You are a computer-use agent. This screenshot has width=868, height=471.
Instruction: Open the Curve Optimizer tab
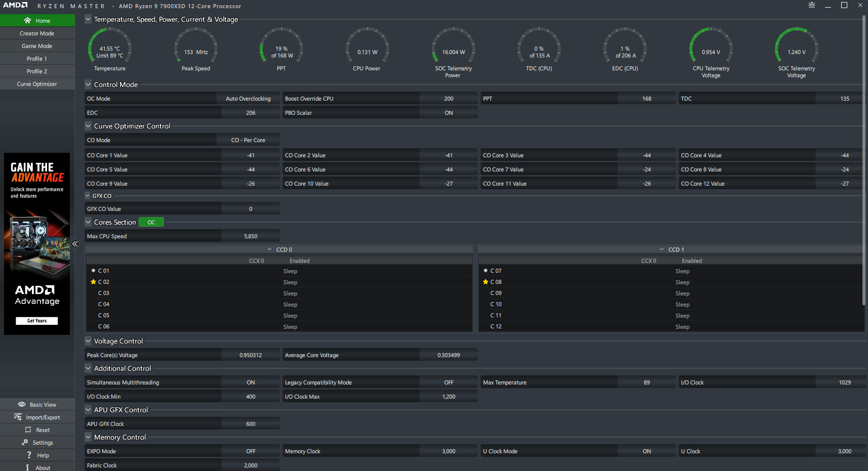point(37,84)
